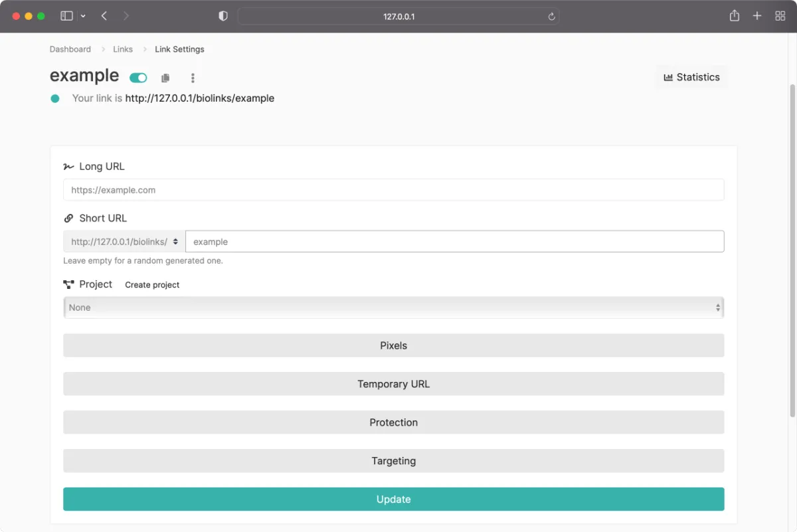
Task: Expand the Pixels section
Action: coord(393,345)
